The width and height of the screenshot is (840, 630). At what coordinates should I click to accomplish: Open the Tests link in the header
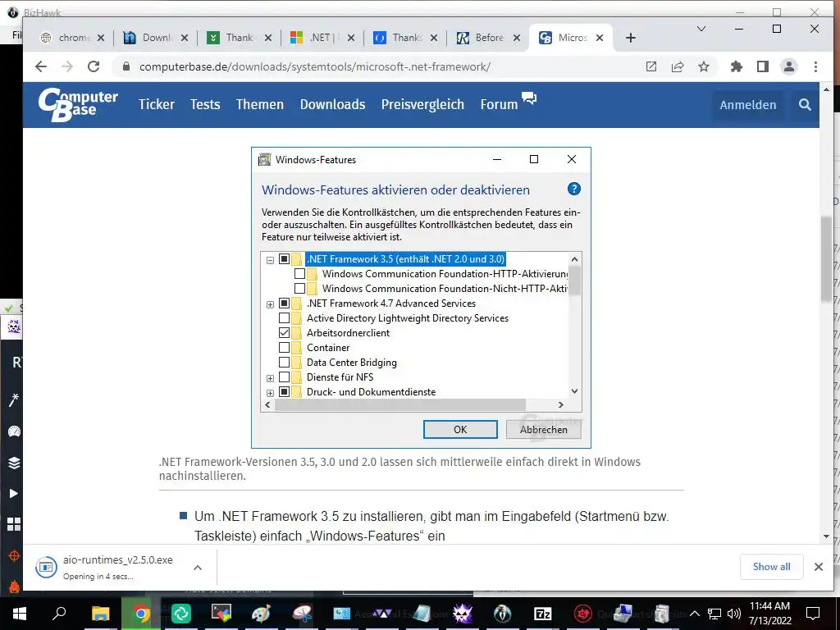coord(205,104)
